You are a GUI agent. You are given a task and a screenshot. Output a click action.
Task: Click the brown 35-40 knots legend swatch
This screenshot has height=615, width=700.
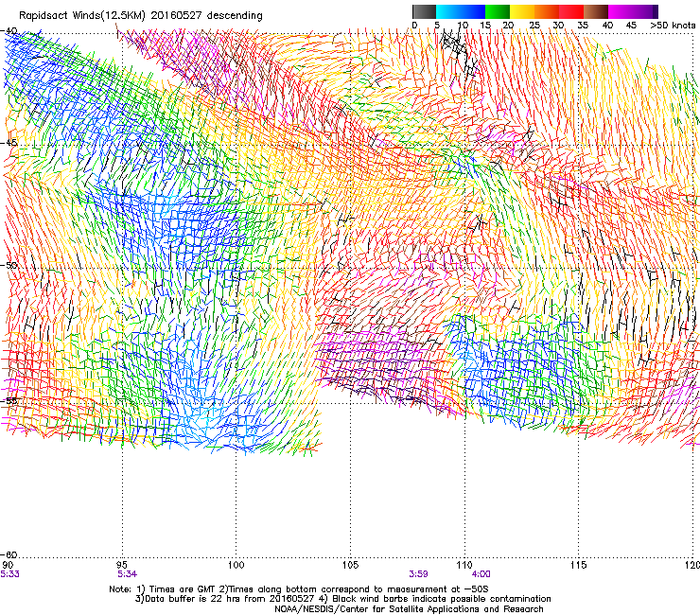click(x=596, y=11)
